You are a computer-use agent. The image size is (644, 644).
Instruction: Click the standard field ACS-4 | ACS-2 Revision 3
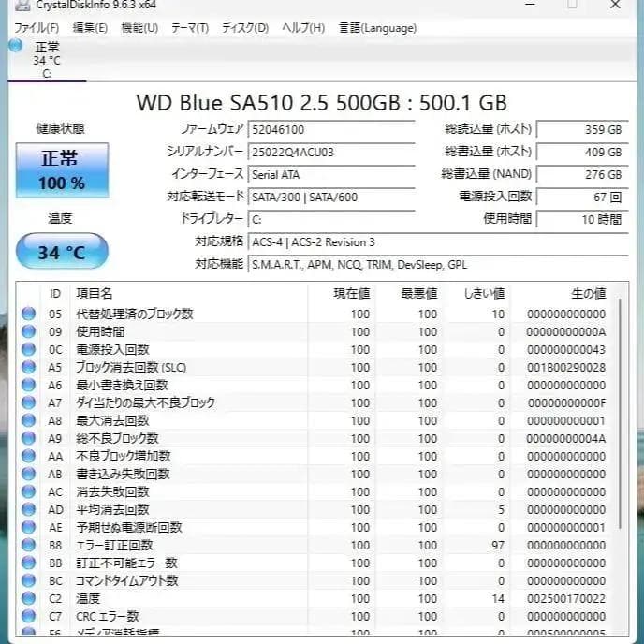438,241
